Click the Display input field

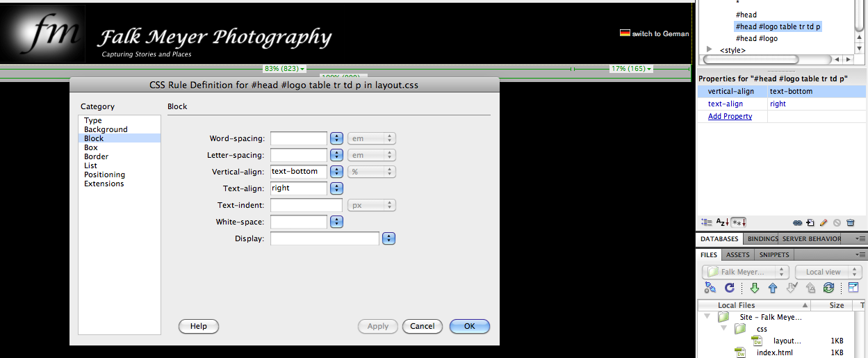[325, 238]
